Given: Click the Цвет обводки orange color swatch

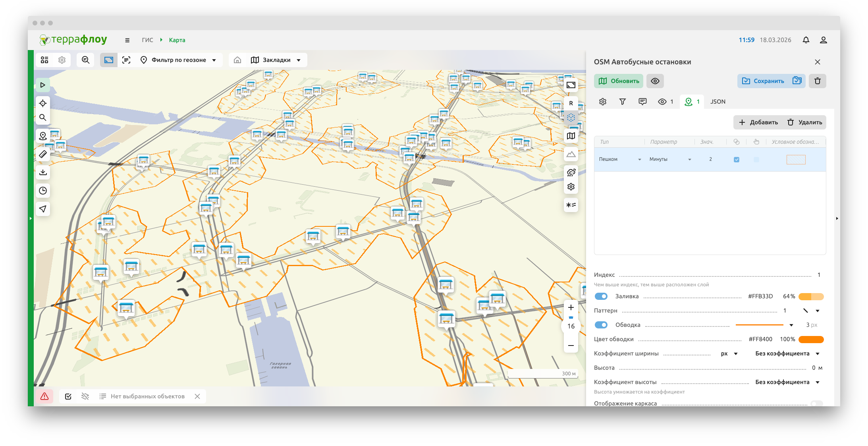Looking at the screenshot, I should pos(811,340).
